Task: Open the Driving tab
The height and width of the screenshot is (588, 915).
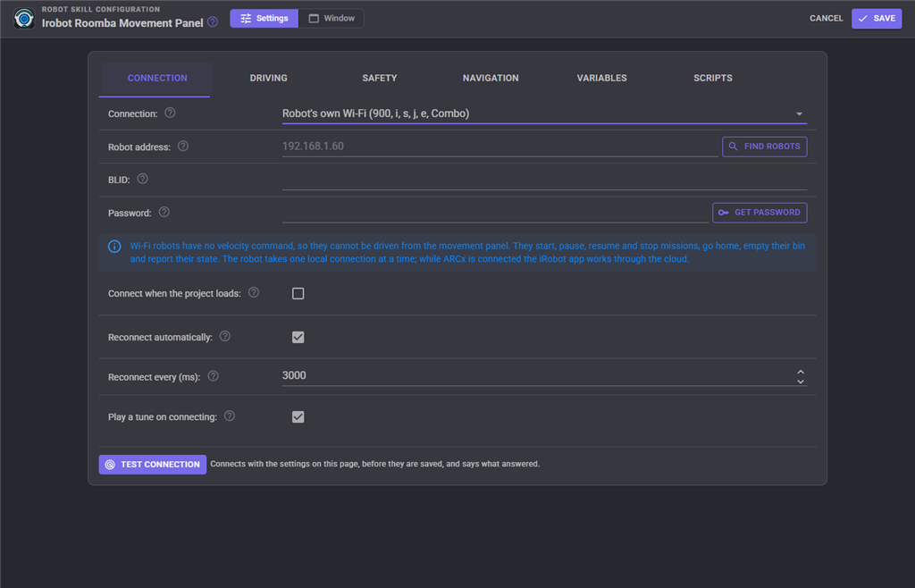Action: click(268, 78)
